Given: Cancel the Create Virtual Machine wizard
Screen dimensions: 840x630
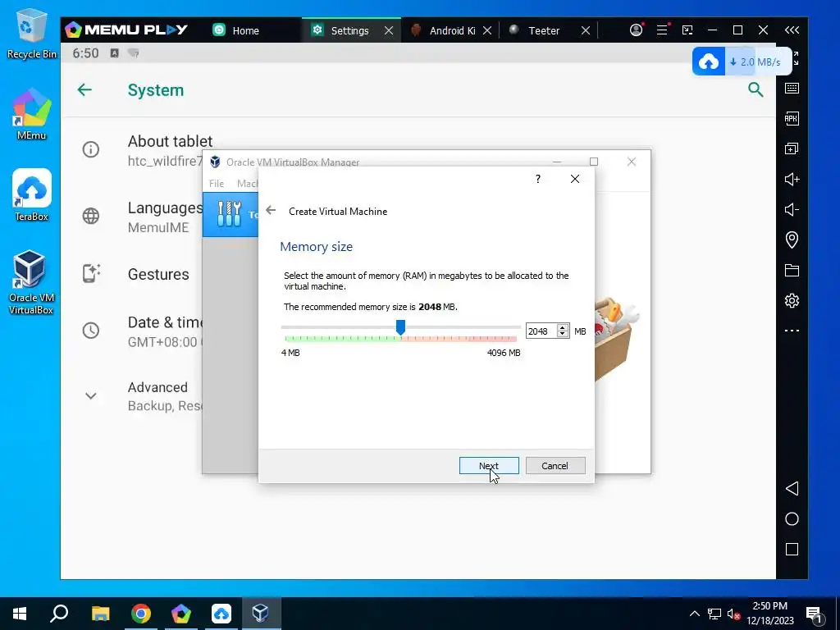Looking at the screenshot, I should (x=555, y=466).
